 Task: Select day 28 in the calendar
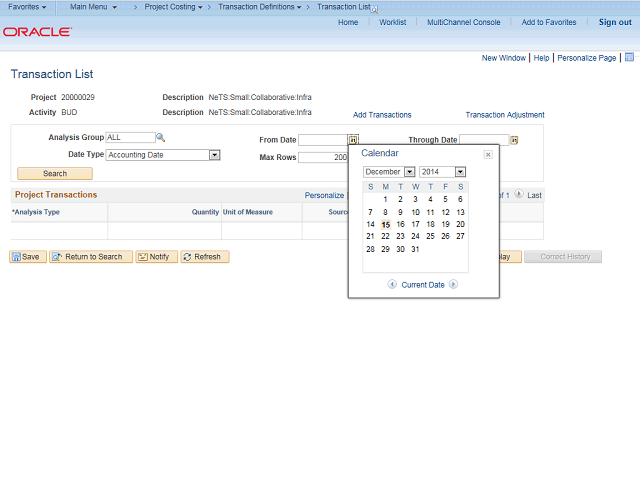(x=370, y=249)
